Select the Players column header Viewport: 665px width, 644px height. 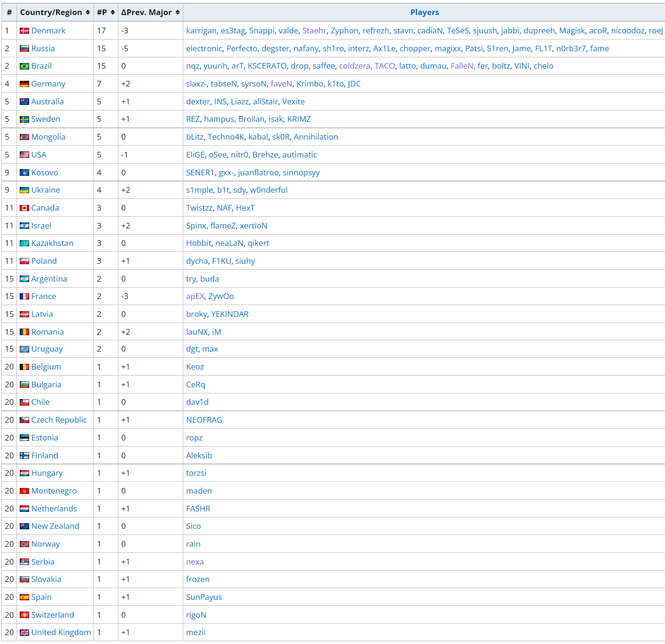click(424, 12)
